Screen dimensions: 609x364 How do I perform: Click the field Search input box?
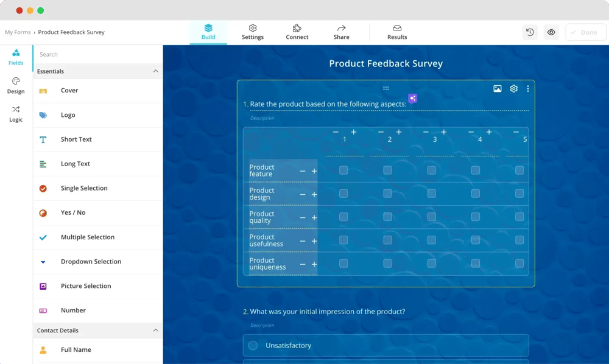97,54
